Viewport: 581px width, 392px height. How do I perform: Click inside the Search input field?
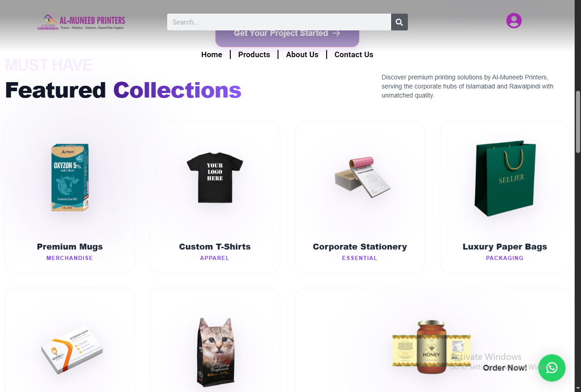pyautogui.click(x=279, y=22)
